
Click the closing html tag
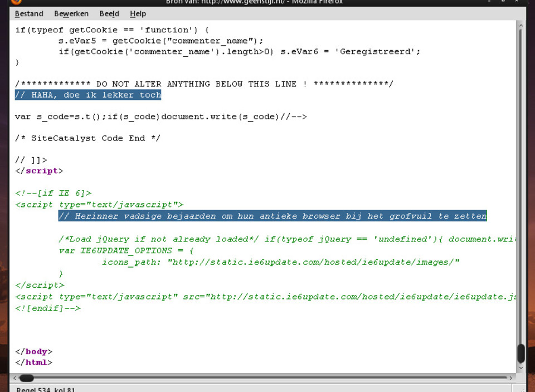pyautogui.click(x=34, y=362)
